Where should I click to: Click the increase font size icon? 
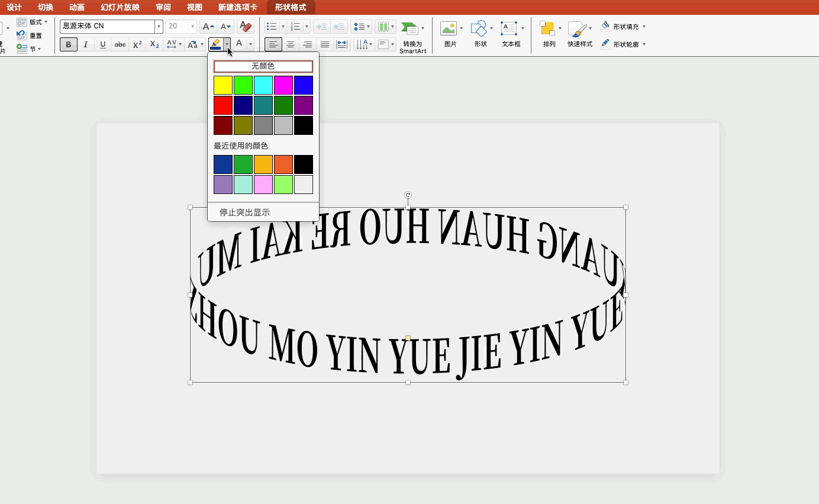(x=208, y=27)
